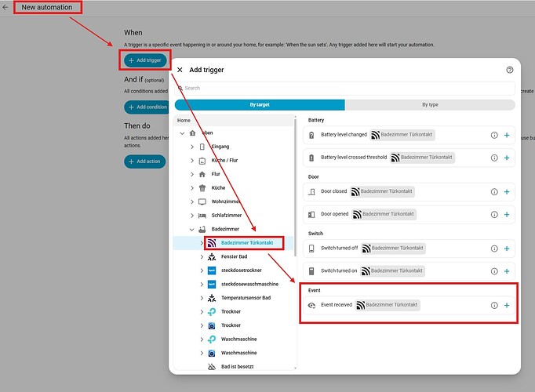Select Fenster Bad in the tree
The height and width of the screenshot is (392, 535).
pos(234,256)
